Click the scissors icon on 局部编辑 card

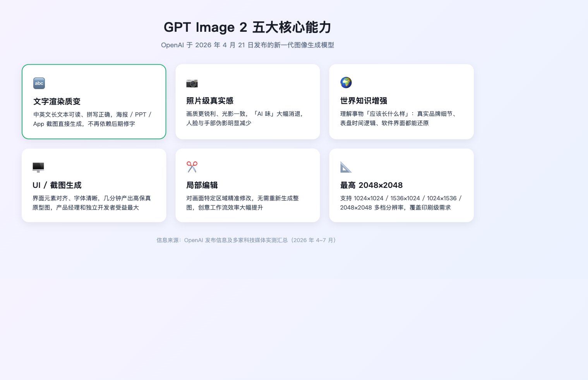point(192,167)
